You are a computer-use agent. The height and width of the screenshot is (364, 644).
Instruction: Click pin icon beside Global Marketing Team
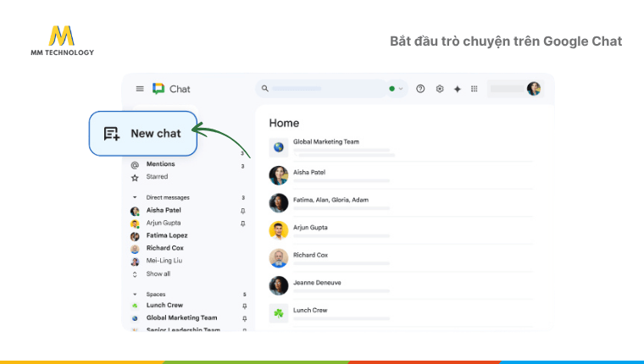pos(244,319)
